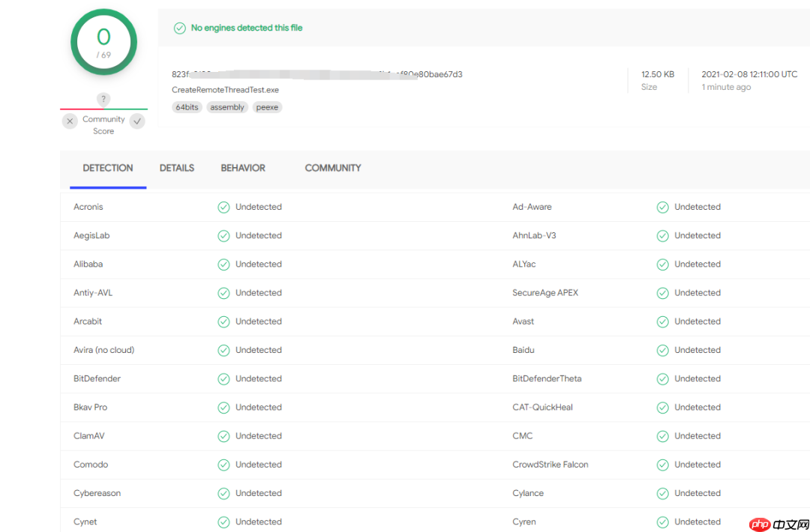Viewport: 810px width, 532px height.
Task: Click the community score X downvote icon
Action: pyautogui.click(x=70, y=121)
